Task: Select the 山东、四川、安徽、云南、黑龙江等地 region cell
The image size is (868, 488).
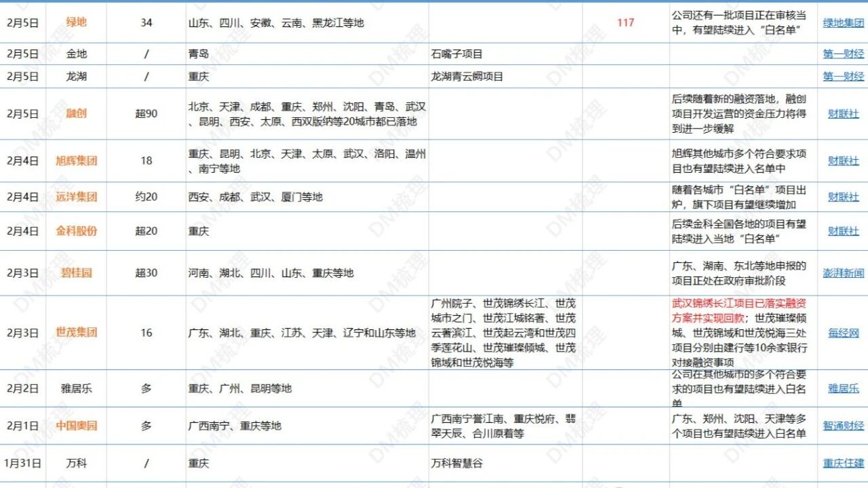Action: [x=307, y=22]
